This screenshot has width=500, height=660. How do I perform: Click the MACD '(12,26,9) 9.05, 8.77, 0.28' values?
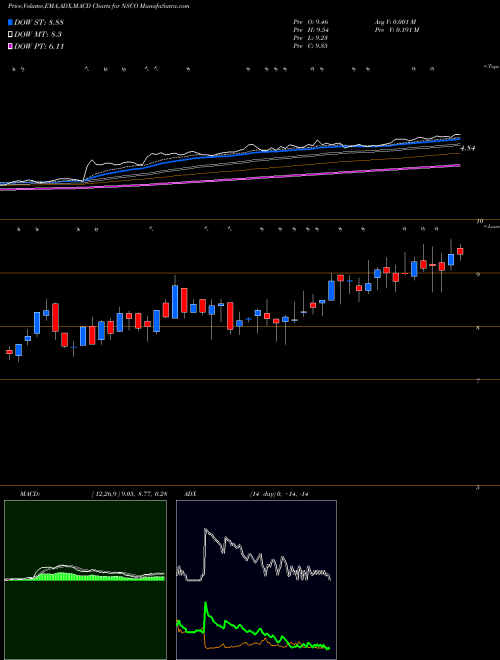(129, 494)
